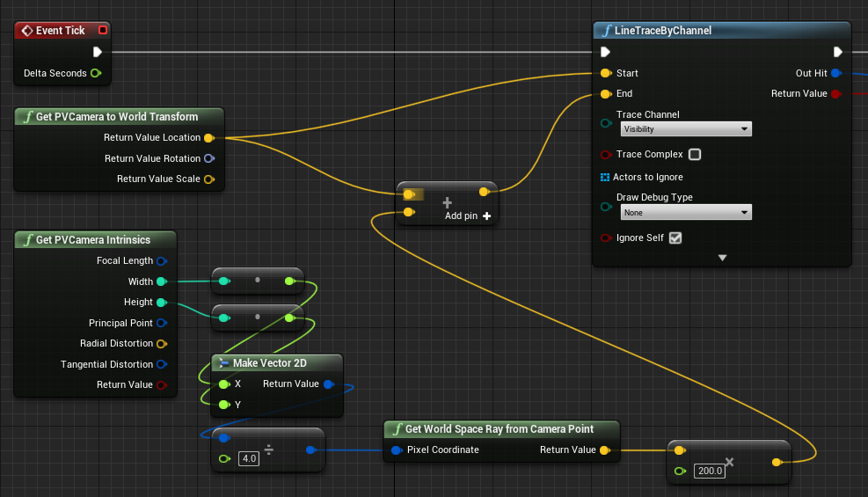Click the Trace Channel input pin
The height and width of the screenshot is (497, 868).
pyautogui.click(x=606, y=123)
